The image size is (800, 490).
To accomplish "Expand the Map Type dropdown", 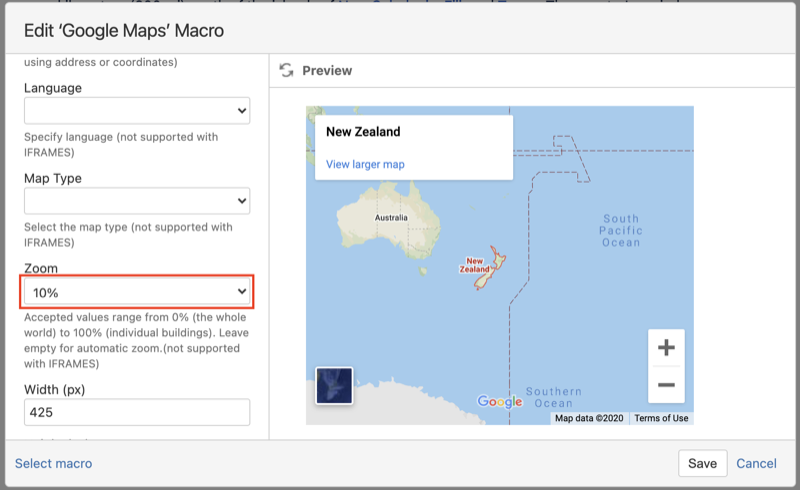I will coord(137,201).
